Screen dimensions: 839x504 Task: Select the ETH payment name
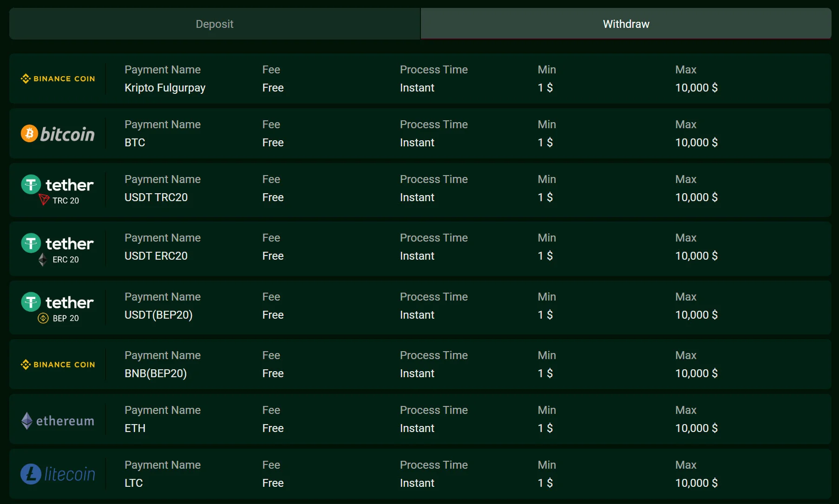[x=135, y=428]
